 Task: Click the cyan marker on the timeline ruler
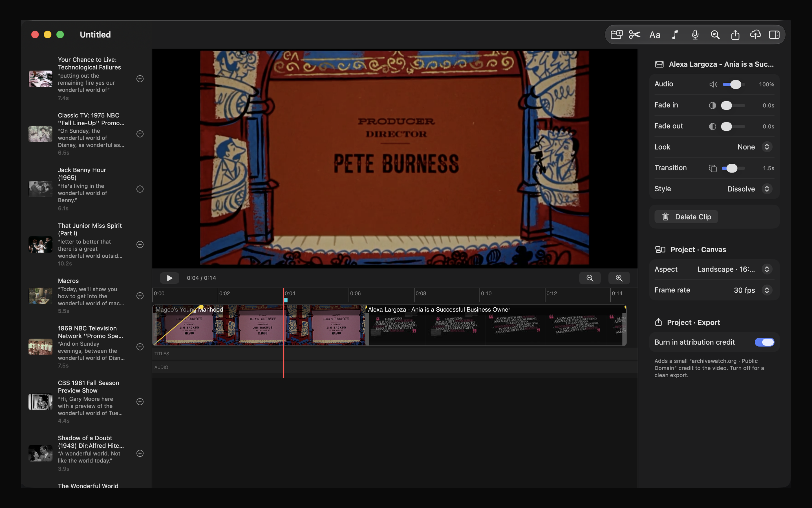pyautogui.click(x=286, y=300)
